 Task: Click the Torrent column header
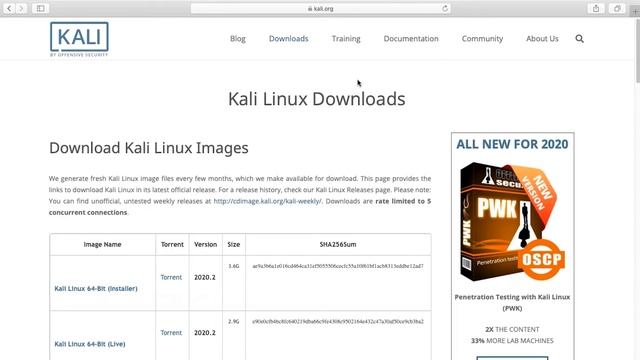coord(172,244)
